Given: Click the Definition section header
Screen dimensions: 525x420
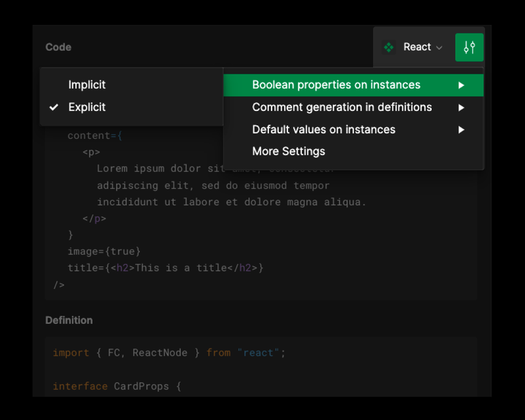Looking at the screenshot, I should pos(69,320).
